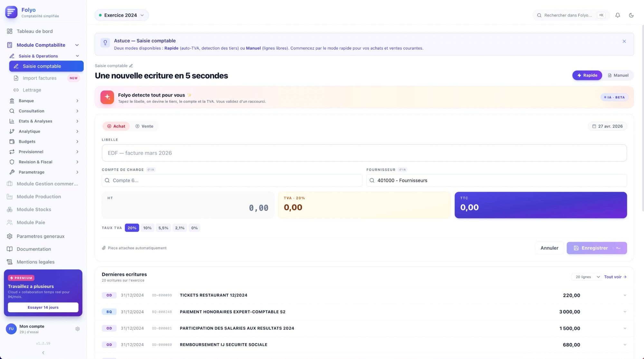This screenshot has height=359, width=644.
Task: Edit the page title via the pencil icon
Action: click(131, 65)
